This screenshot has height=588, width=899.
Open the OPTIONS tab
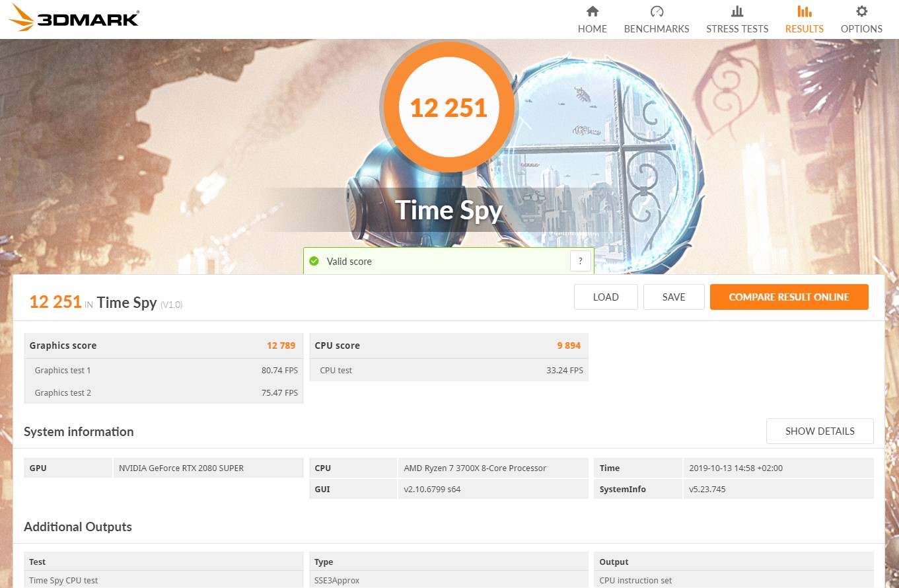[861, 19]
